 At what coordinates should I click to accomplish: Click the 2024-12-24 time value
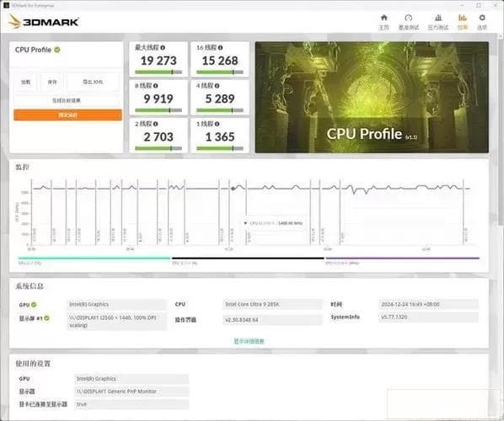click(428, 305)
